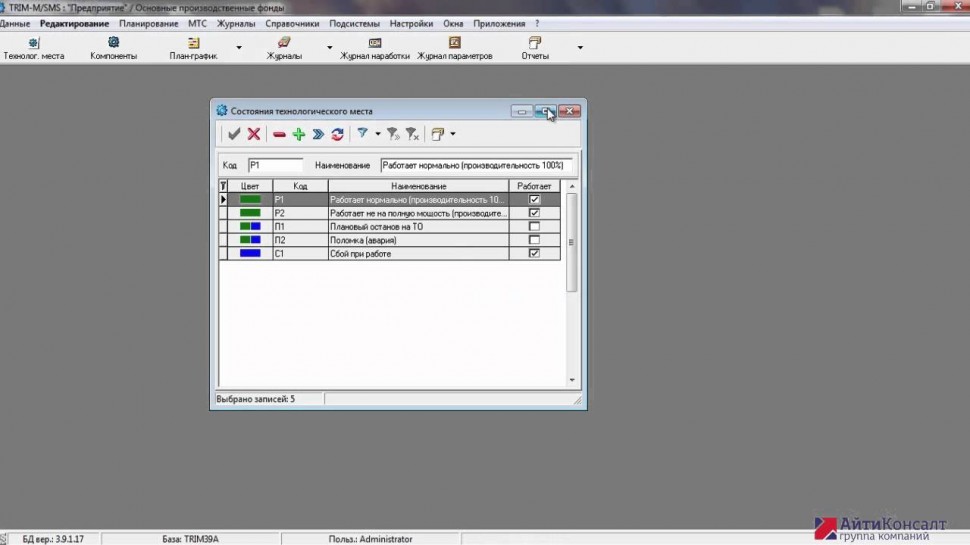Expand the filter dropdown arrow in dialog toolbar
This screenshot has height=545, width=970.
point(377,134)
